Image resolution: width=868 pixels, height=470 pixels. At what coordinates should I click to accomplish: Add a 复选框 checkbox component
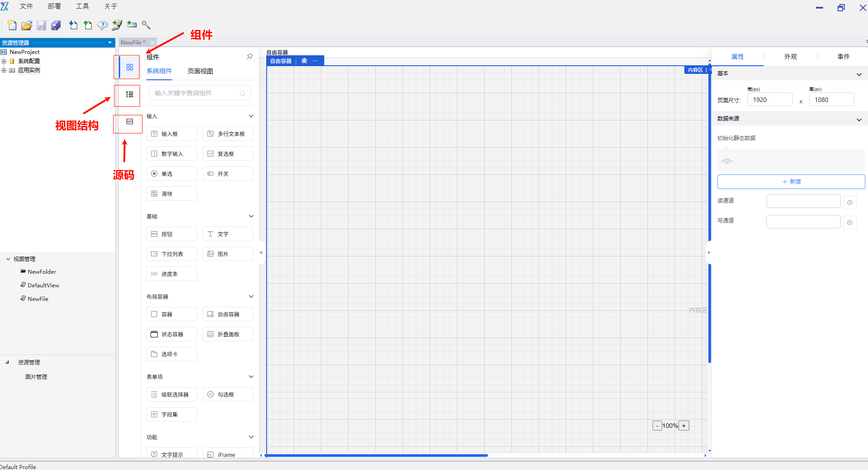tap(228, 154)
